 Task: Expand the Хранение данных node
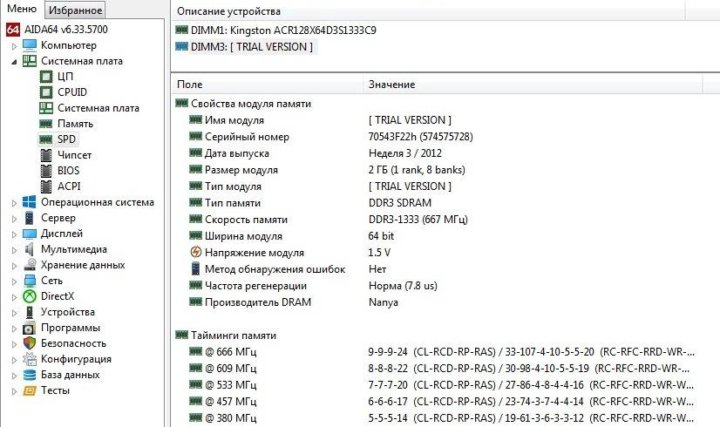click(x=13, y=265)
